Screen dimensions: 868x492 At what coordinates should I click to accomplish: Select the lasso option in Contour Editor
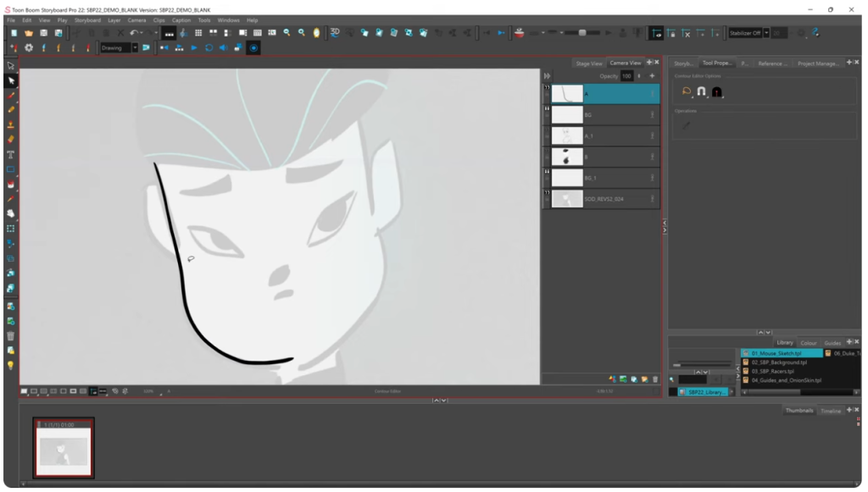coord(687,91)
